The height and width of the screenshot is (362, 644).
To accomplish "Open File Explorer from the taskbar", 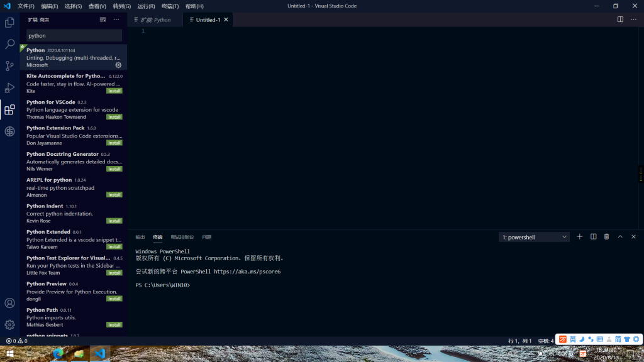I will point(79,353).
